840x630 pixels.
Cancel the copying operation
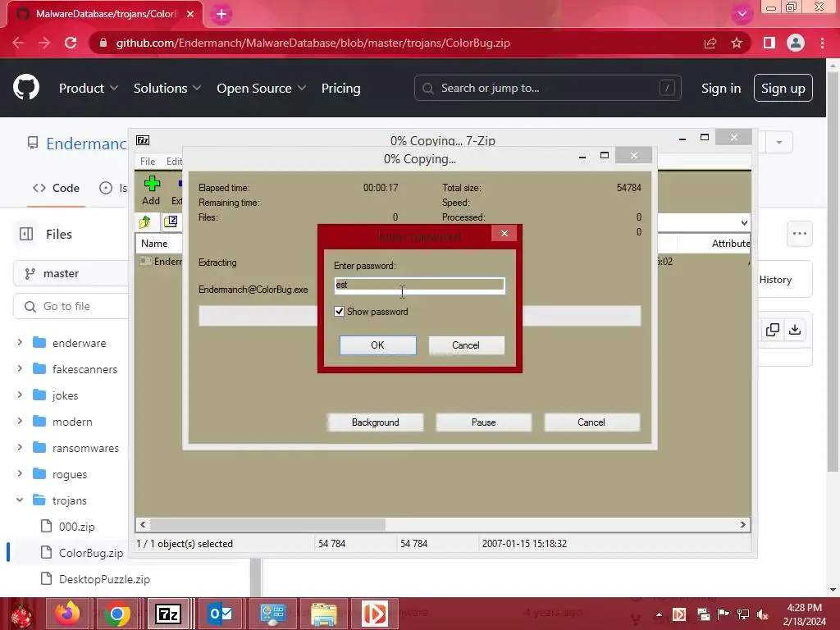click(591, 422)
